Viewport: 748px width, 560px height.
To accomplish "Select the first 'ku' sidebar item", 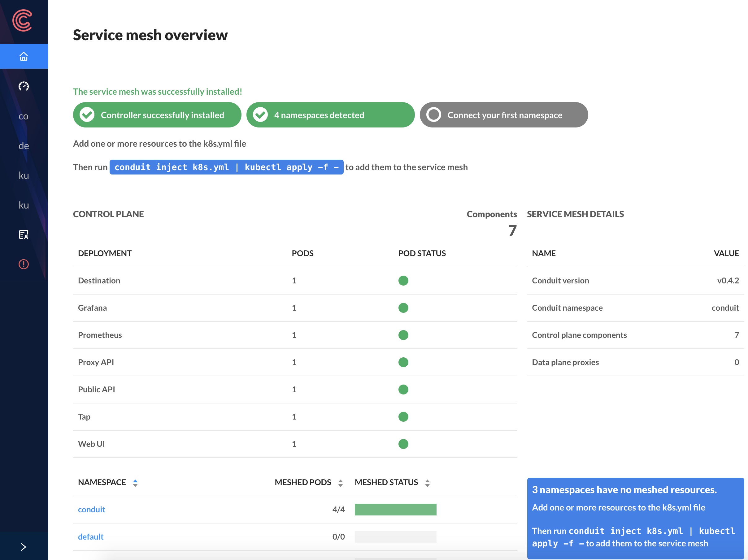I will pos(24,175).
